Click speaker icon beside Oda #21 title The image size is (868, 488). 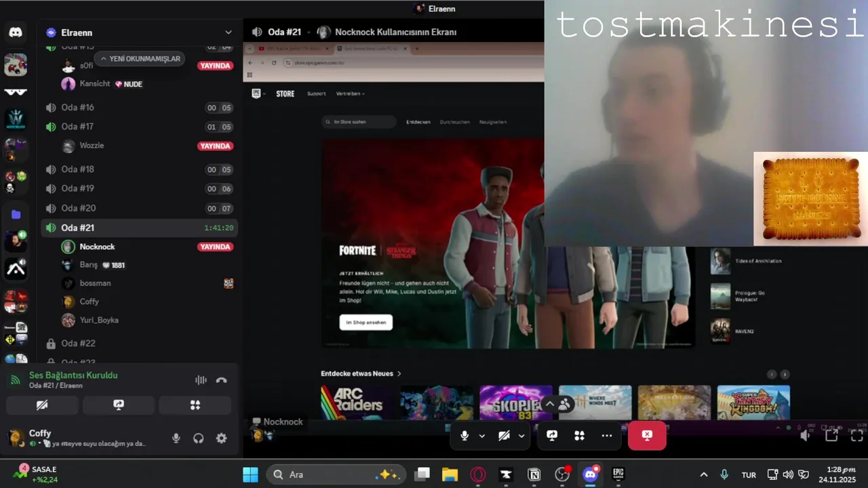tap(257, 32)
